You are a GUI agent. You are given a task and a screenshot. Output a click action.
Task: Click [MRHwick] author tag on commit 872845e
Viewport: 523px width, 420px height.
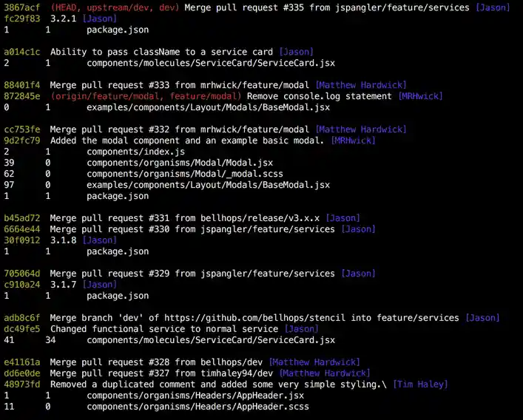[420, 96]
